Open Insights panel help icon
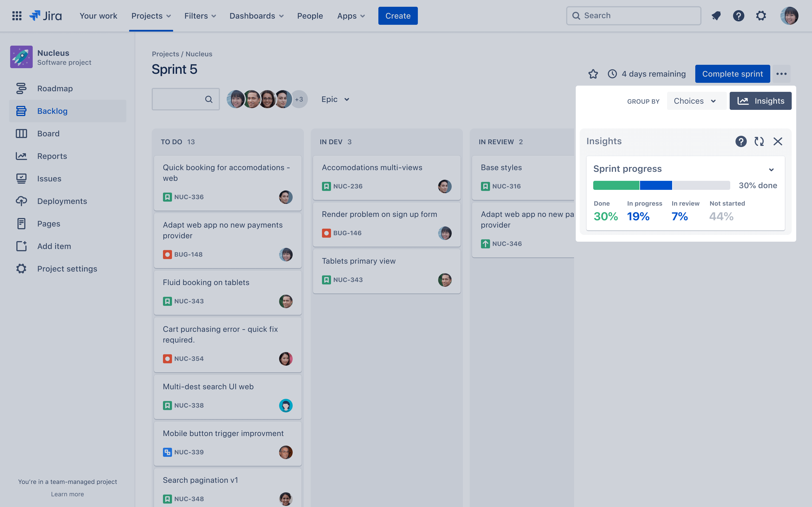Viewport: 812px width, 507px height. (x=741, y=141)
